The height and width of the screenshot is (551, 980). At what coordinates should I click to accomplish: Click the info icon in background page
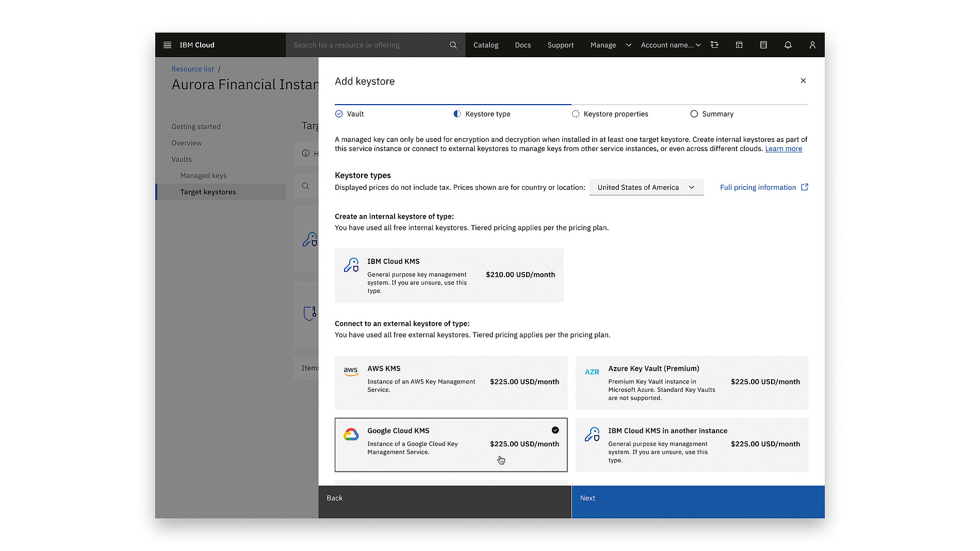[306, 153]
